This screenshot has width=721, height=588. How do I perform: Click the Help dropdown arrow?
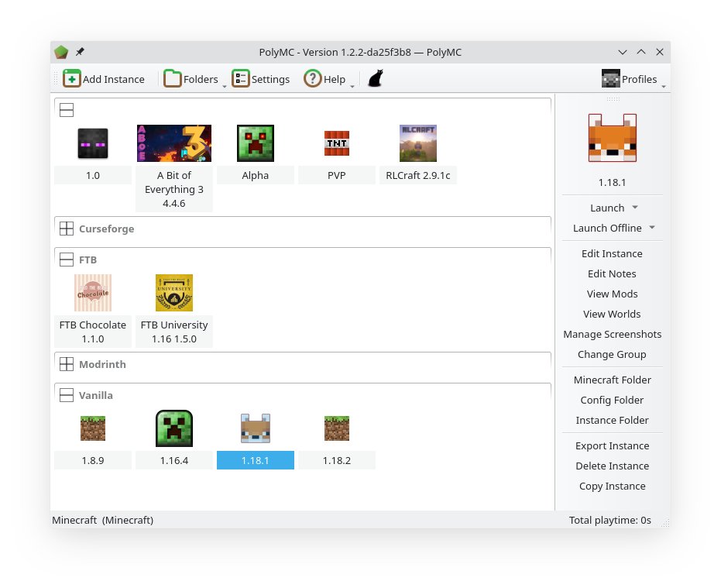point(352,85)
